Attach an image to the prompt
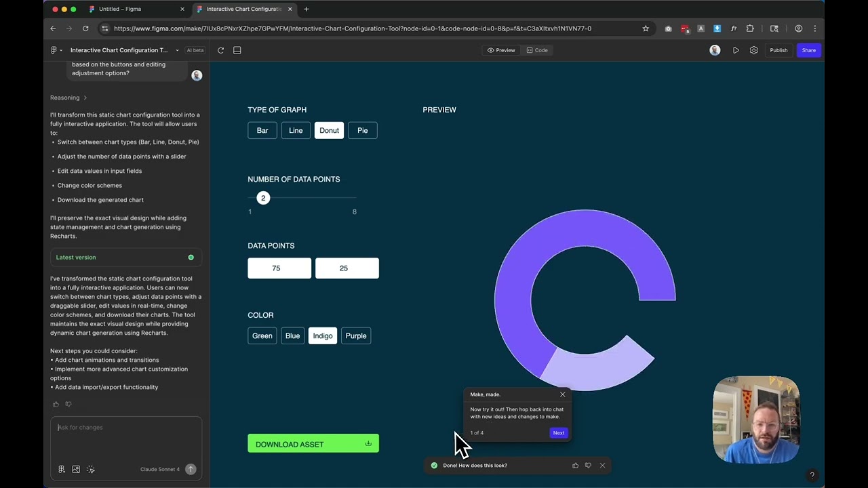The height and width of the screenshot is (488, 868). coord(76,469)
